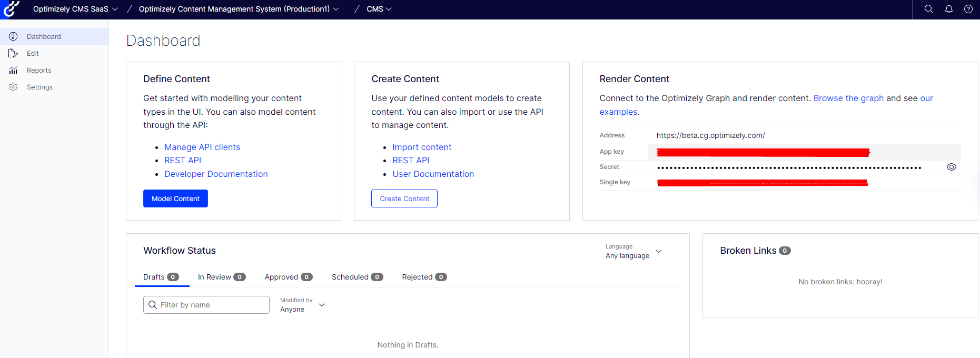Click the Settings gear icon
980x358 pixels.
[x=14, y=87]
